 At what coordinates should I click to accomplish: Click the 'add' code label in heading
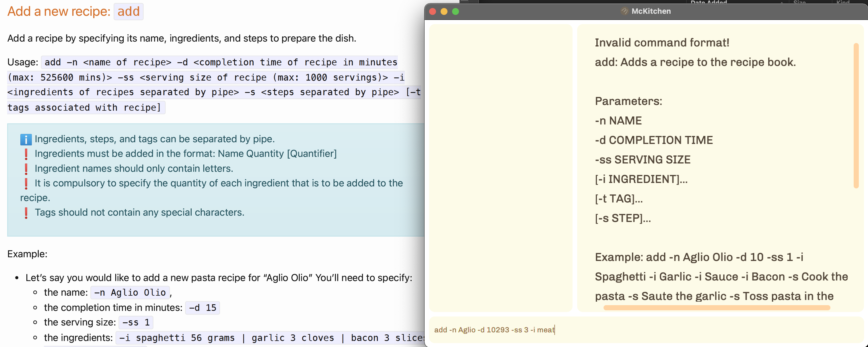(x=129, y=11)
